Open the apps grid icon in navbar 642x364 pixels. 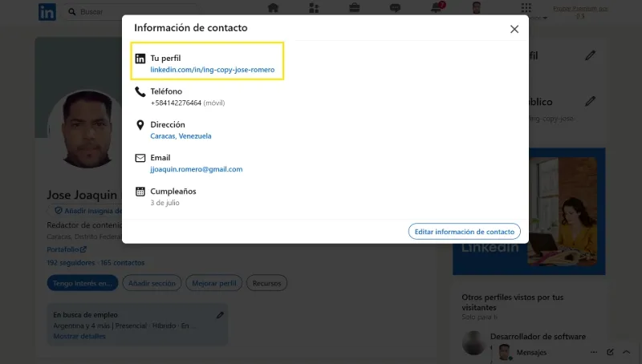coord(526,8)
